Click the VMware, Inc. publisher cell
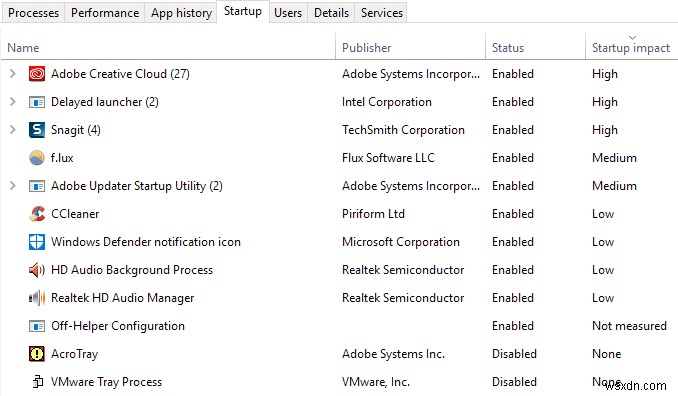The width and height of the screenshot is (678, 396). [x=376, y=382]
